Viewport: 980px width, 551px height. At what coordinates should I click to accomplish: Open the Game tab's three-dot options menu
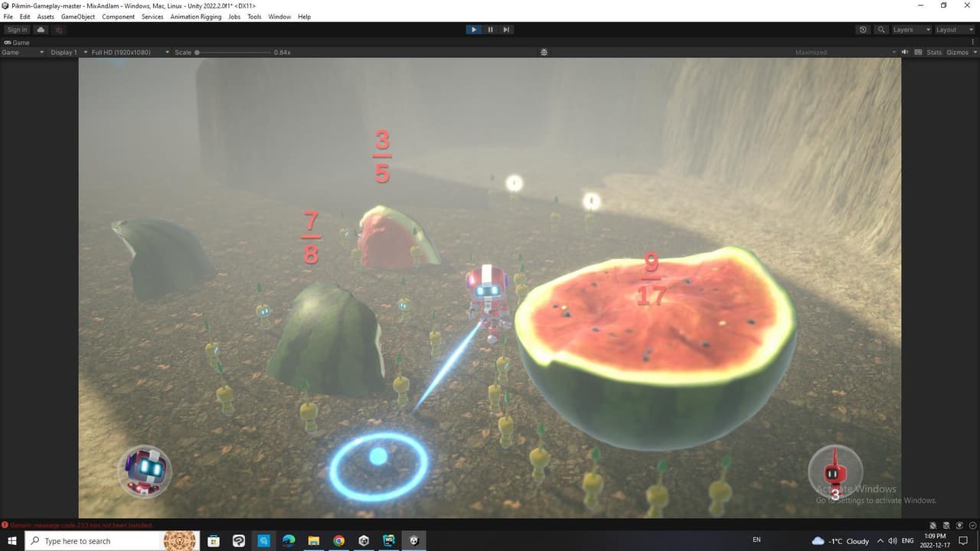tap(975, 42)
